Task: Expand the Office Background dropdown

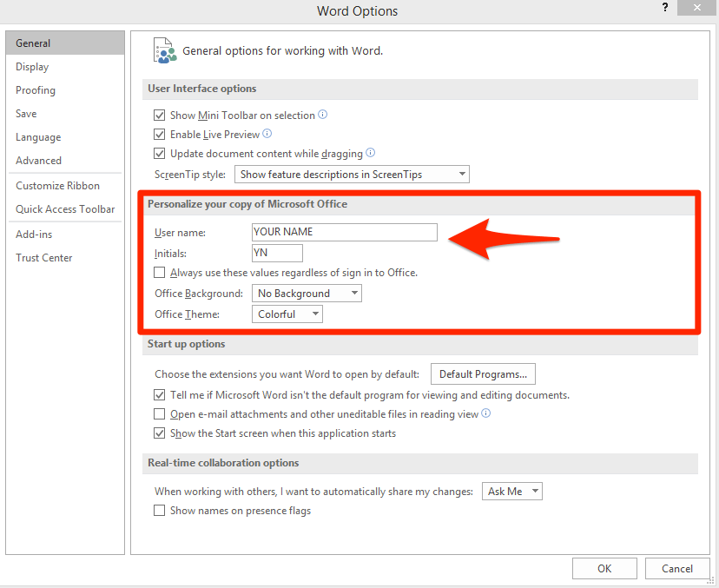Action: 307,293
